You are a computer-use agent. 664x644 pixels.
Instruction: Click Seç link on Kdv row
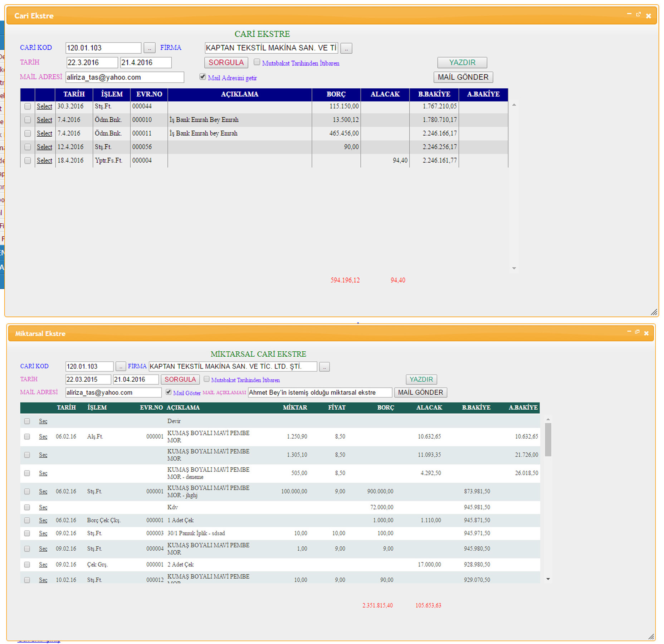point(43,508)
